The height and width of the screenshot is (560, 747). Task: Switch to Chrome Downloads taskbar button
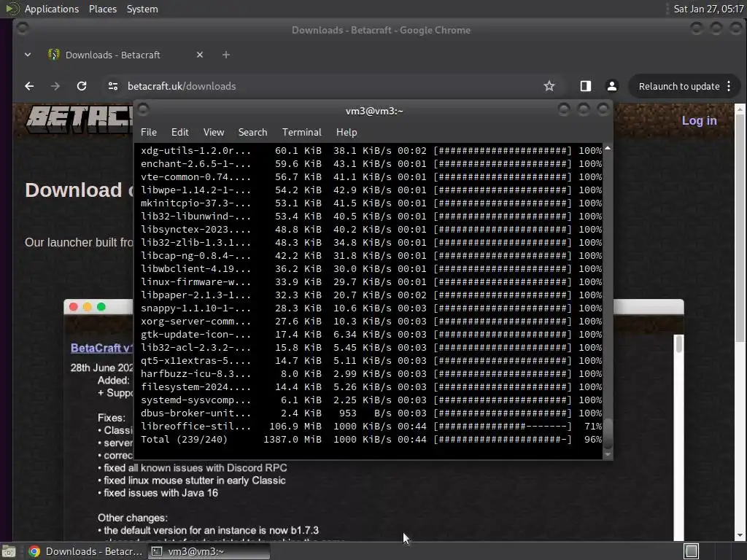86,551
